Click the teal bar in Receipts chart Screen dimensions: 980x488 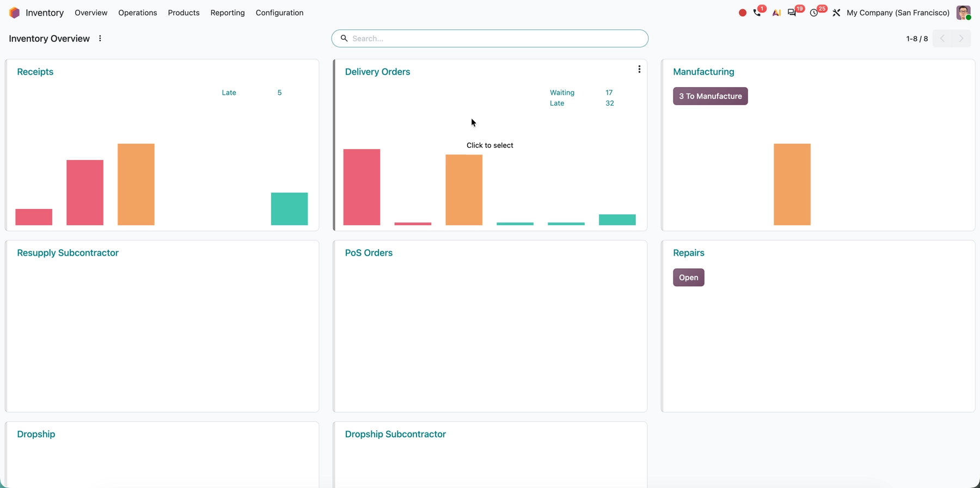click(289, 209)
